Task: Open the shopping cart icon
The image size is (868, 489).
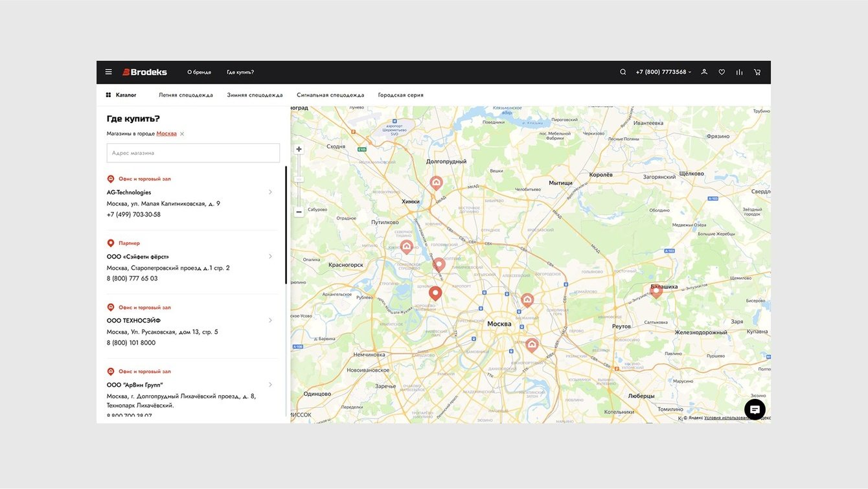Action: click(x=757, y=72)
